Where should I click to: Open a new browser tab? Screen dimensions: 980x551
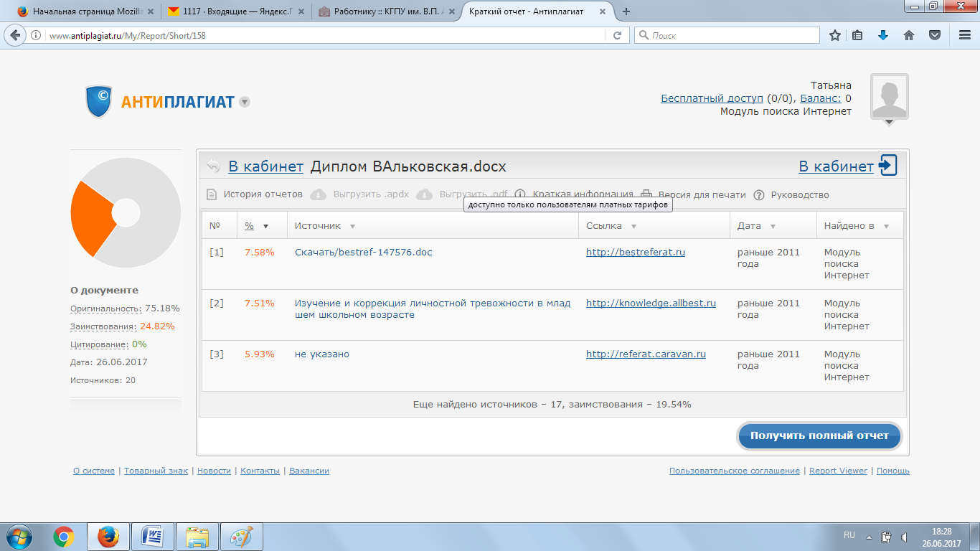click(626, 11)
